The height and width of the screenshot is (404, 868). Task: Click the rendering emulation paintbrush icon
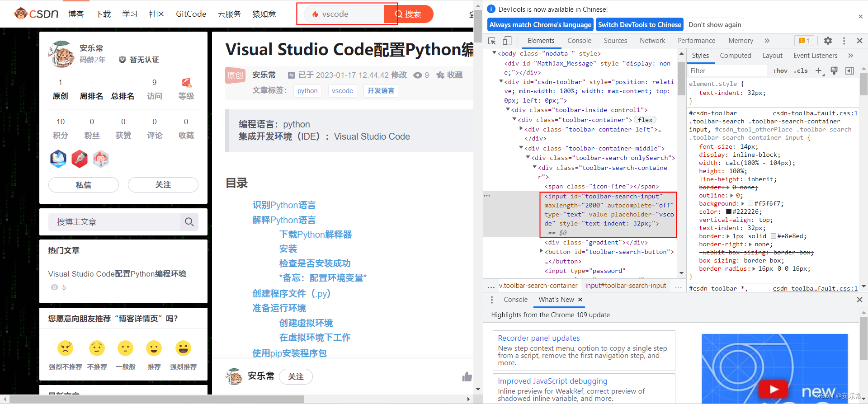click(x=834, y=70)
